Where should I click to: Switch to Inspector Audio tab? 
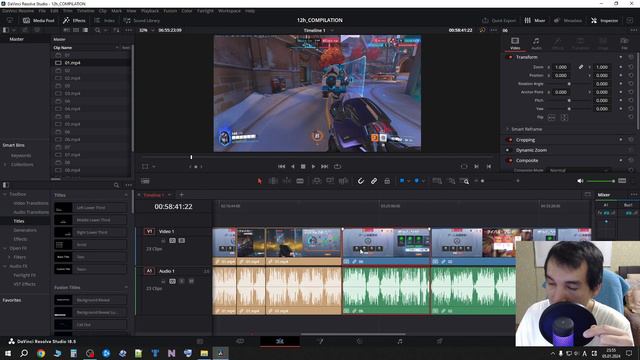[536, 43]
